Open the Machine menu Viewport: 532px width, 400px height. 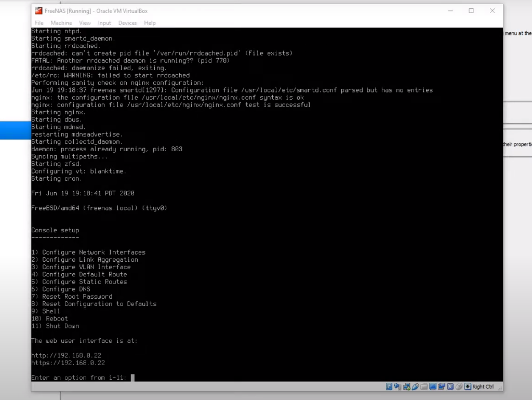click(61, 23)
